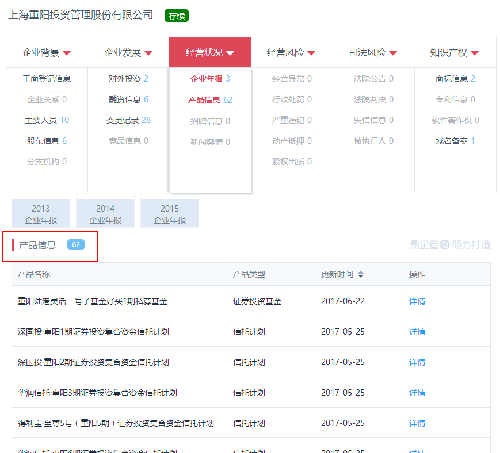Open 企业年报 with count 3

(210, 79)
